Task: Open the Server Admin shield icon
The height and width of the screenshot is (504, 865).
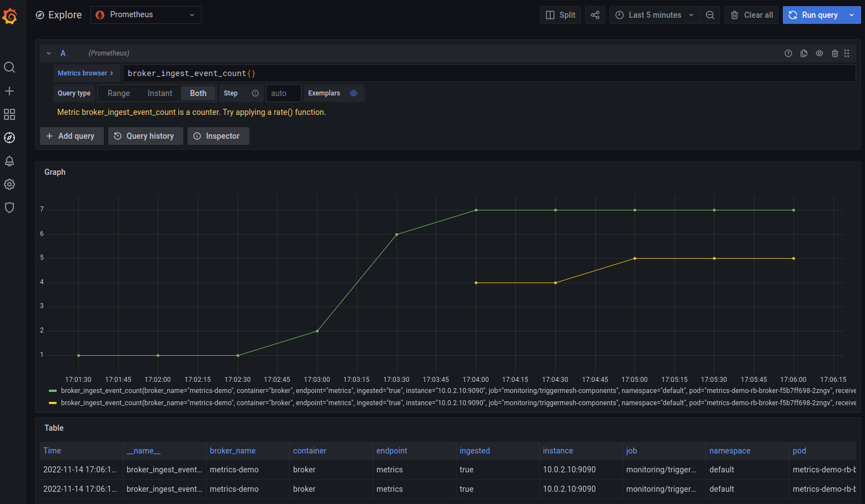Action: (9, 208)
